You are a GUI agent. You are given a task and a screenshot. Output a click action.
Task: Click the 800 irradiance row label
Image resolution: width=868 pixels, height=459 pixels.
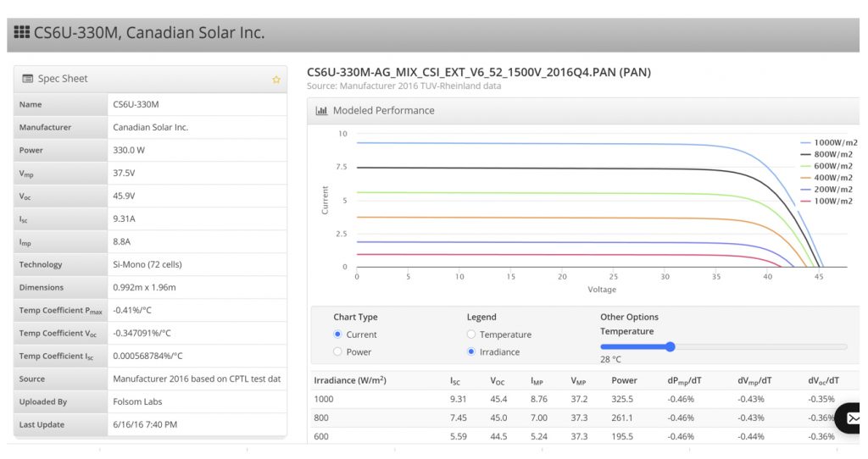click(321, 418)
